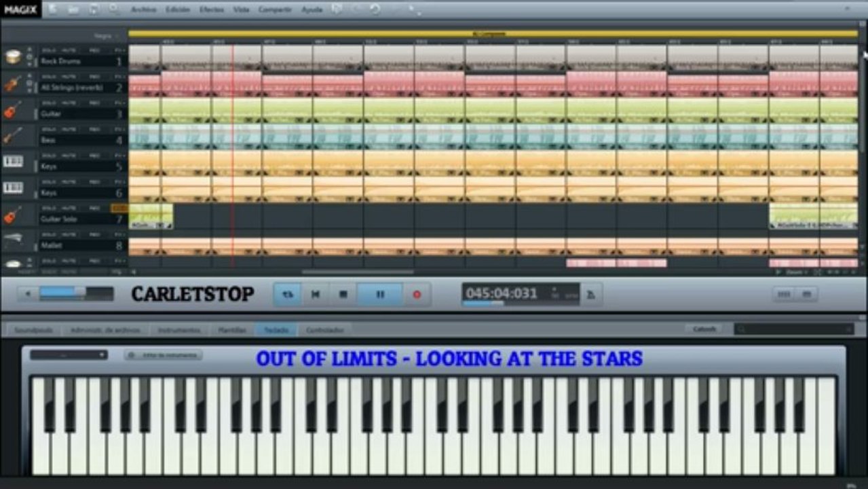Switch to the Plantillas tab
Viewport: 868px width, 489px height.
[x=231, y=330]
